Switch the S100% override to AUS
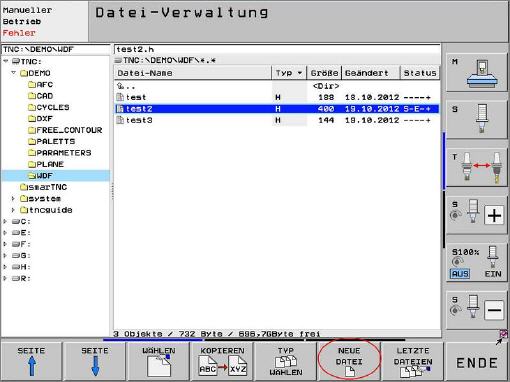This screenshot has height=382, width=510. coord(460,274)
